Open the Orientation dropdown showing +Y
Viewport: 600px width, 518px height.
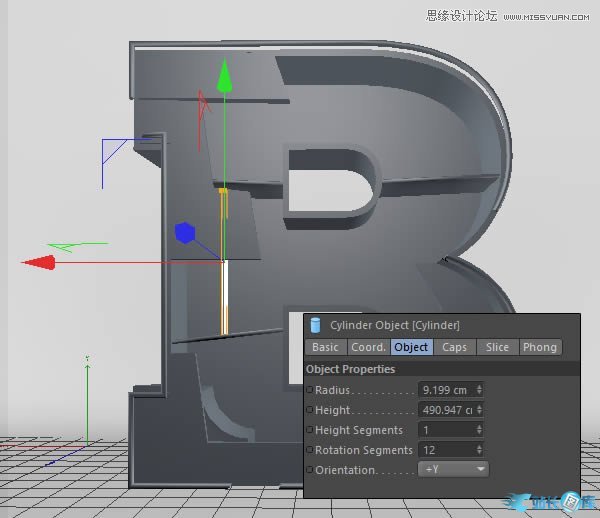click(453, 470)
